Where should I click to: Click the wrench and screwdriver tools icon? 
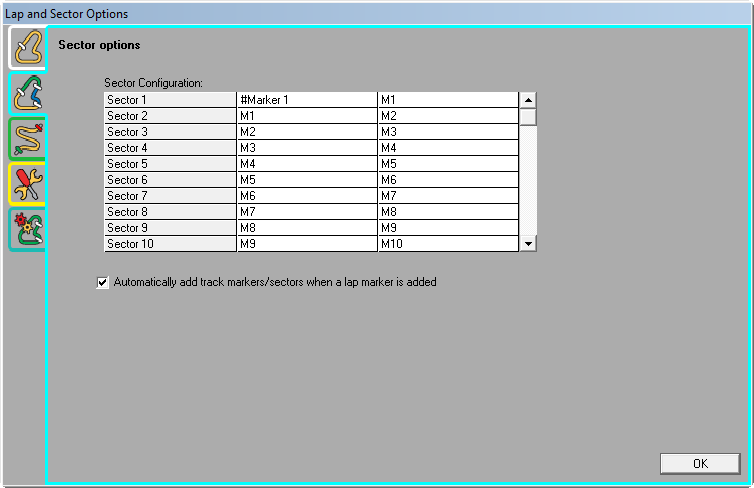point(27,185)
